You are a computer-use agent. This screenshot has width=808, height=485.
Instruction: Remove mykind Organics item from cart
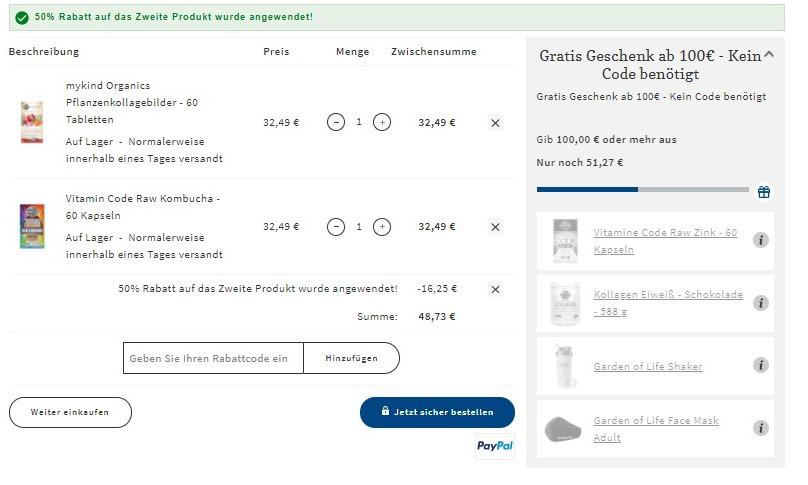[495, 122]
